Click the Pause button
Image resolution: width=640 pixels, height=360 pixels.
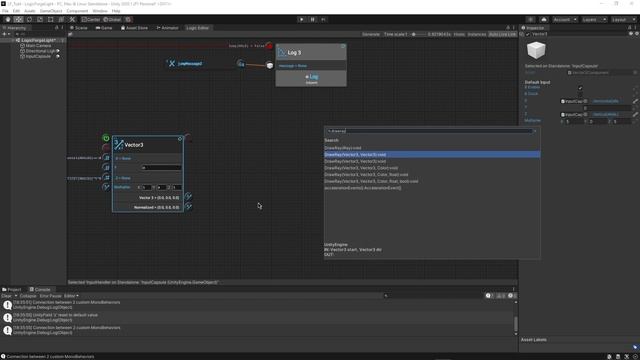(x=313, y=20)
